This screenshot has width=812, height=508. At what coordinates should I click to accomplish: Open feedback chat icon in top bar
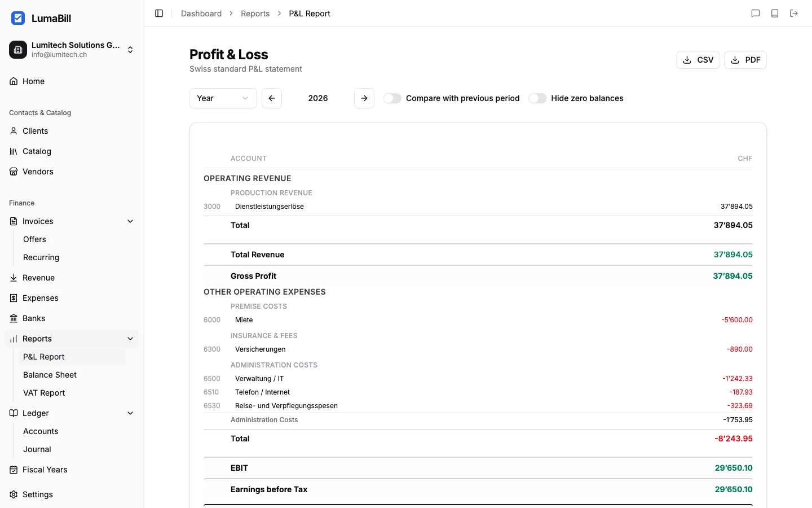click(756, 13)
